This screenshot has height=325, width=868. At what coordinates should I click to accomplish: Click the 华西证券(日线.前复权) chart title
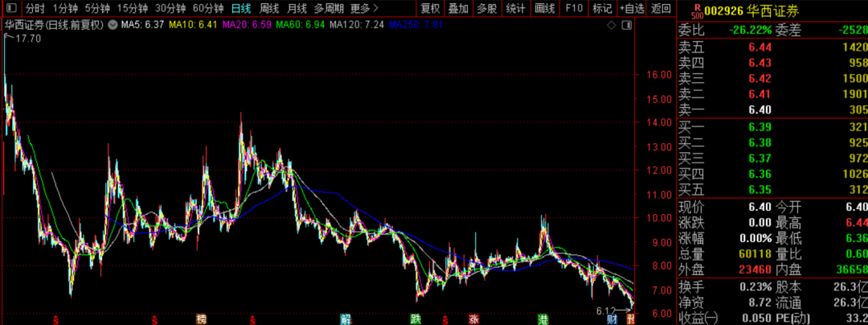pyautogui.click(x=55, y=25)
